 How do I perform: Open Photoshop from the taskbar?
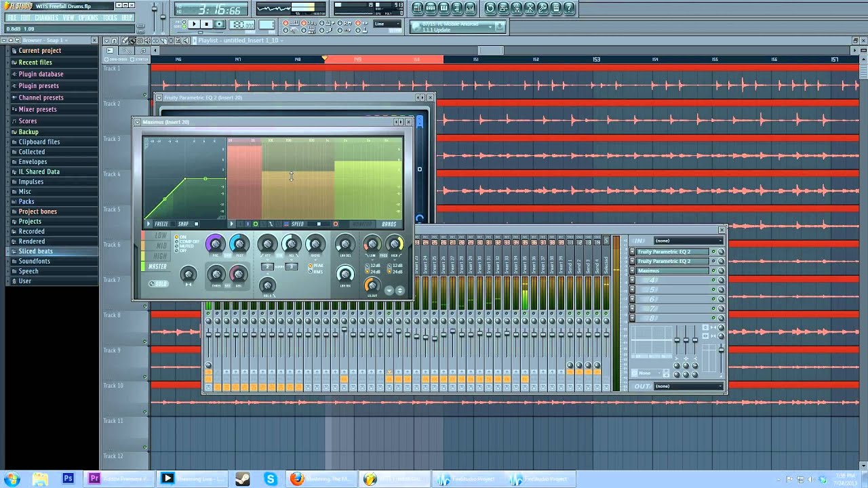click(68, 479)
